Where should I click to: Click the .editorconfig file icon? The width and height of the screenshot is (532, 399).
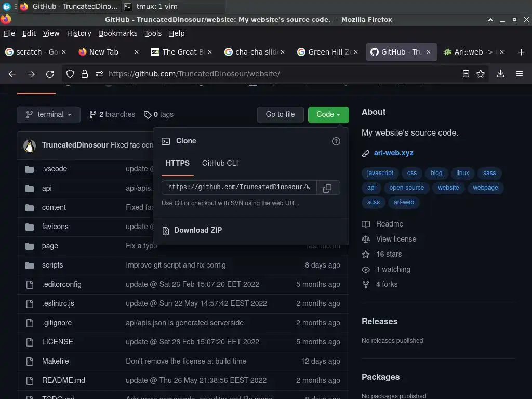[30, 285]
